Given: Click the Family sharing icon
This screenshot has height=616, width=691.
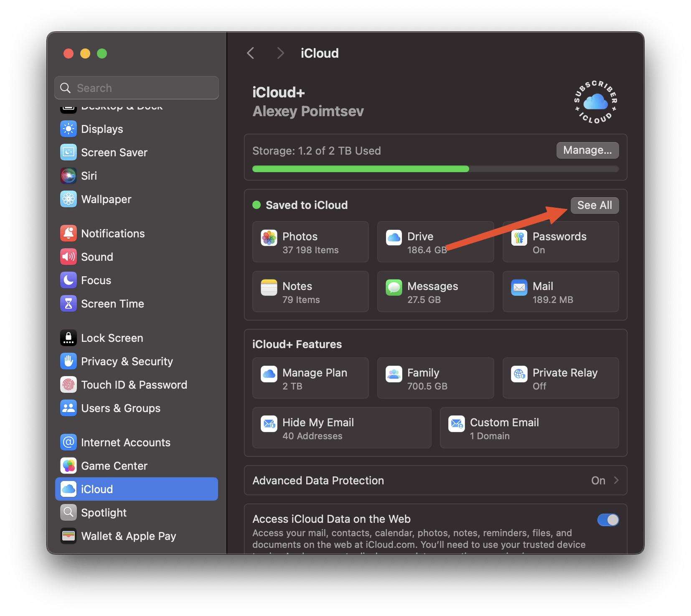Looking at the screenshot, I should pyautogui.click(x=394, y=374).
